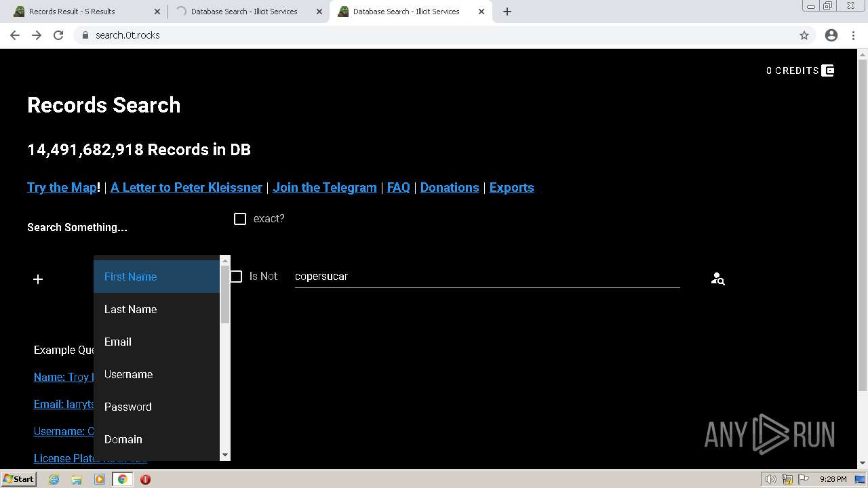
Task: Click the 0 CREDITS text
Action: 793,70
